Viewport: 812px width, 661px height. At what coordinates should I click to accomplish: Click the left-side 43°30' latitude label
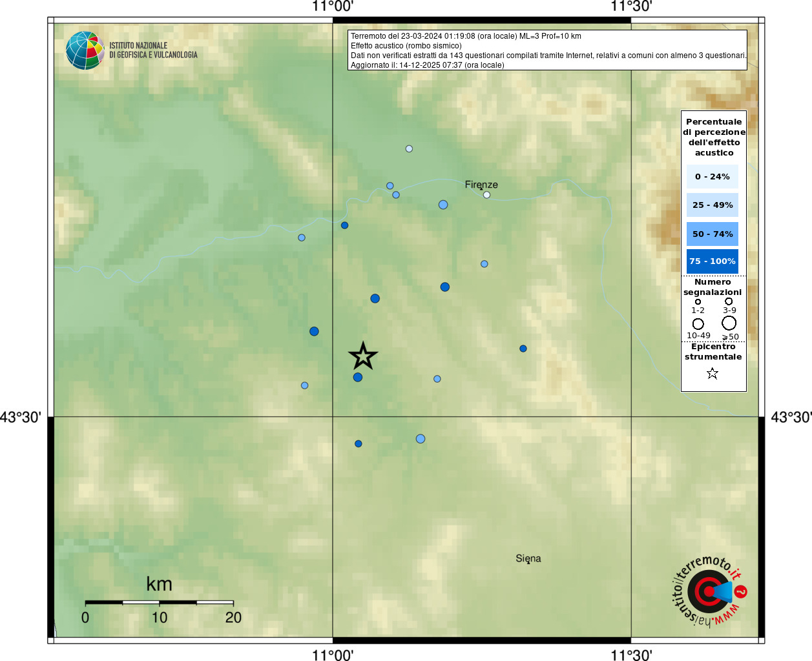(21, 417)
